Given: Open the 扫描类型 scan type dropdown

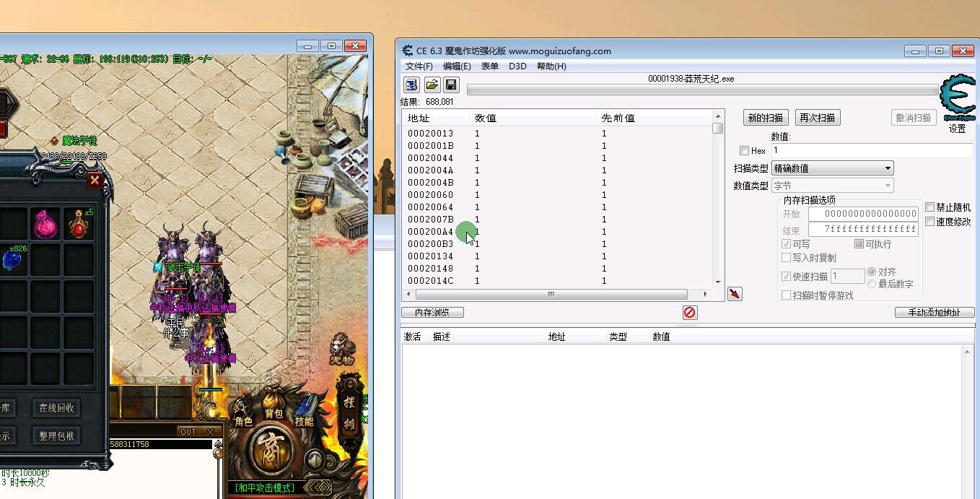Looking at the screenshot, I should 833,168.
